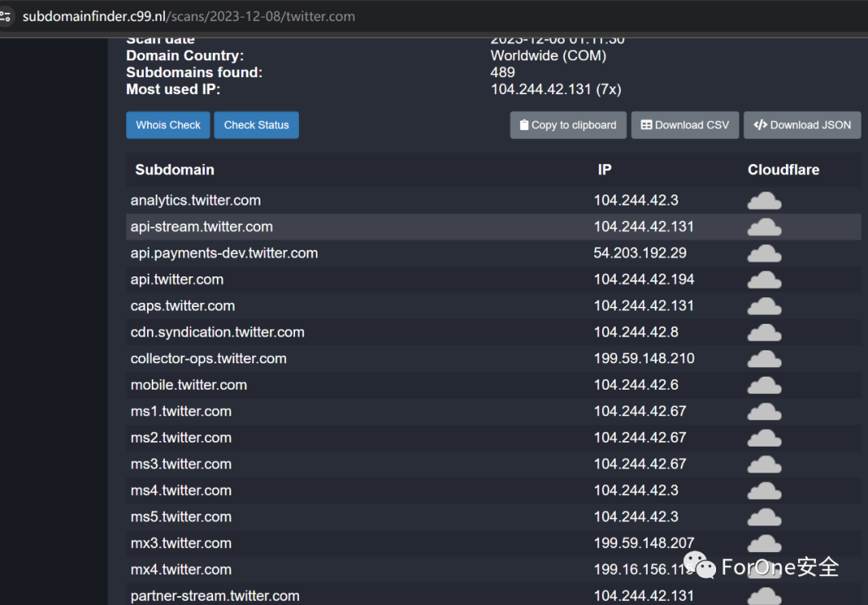Open the collector-ops.twitter.com subdomain

(x=209, y=358)
